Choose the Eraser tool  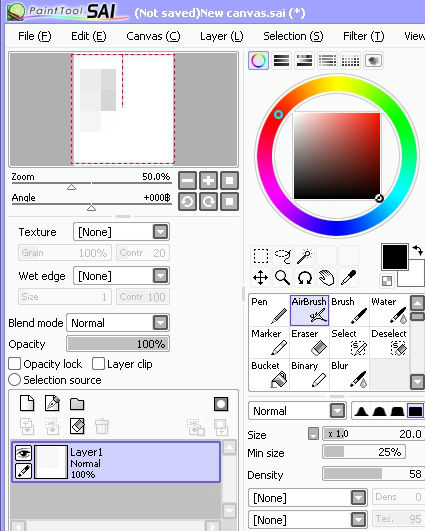pos(309,342)
